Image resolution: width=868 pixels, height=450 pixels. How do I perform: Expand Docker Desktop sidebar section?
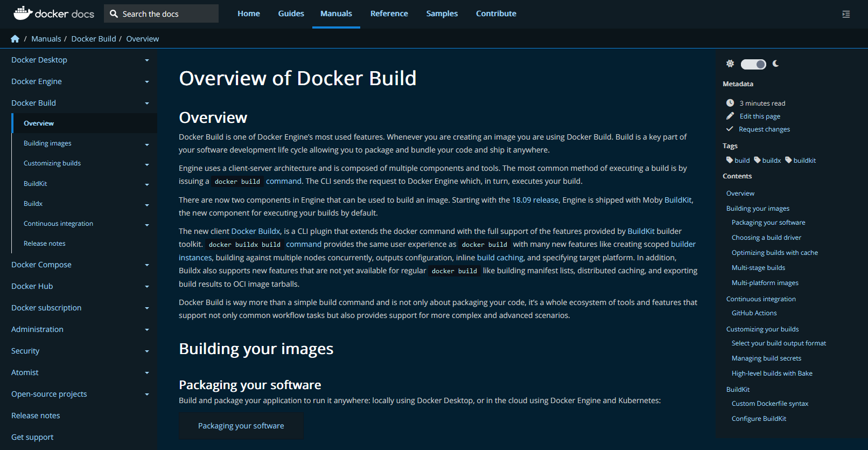(x=146, y=60)
